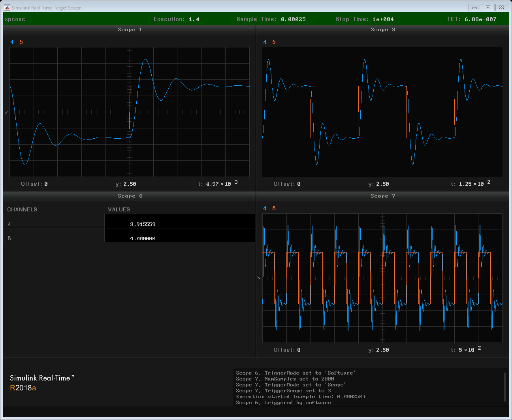Click channel 5 value 4.000000 in Scope 6
The image size is (512, 420).
point(143,238)
